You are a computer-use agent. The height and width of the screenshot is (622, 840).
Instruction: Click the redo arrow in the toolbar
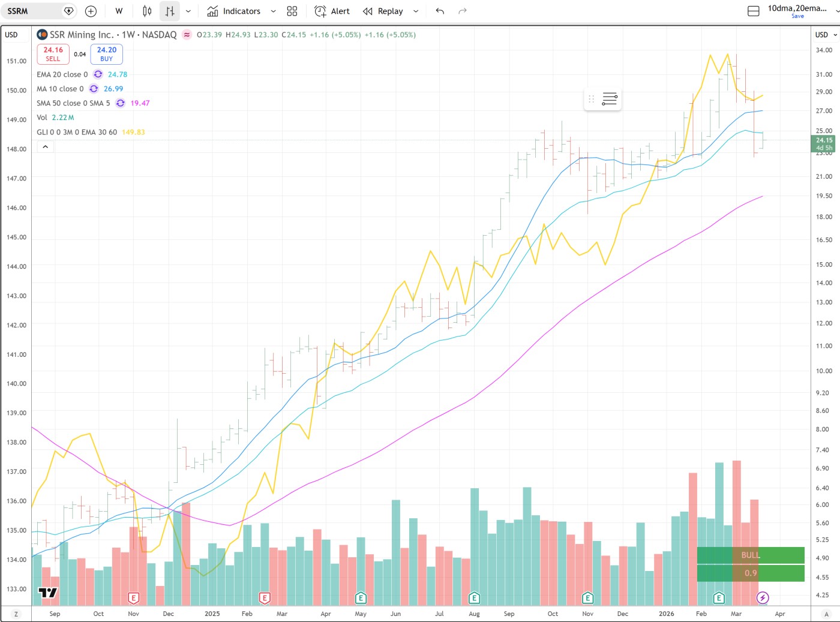(x=462, y=11)
